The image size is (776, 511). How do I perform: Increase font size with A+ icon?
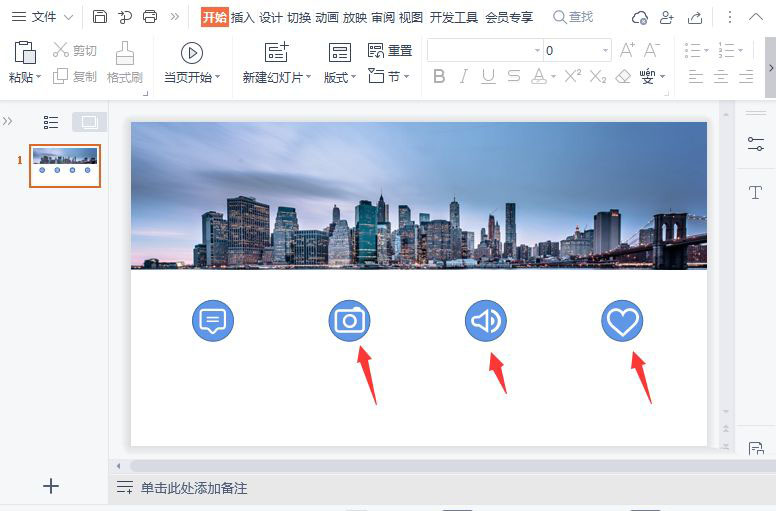point(627,50)
